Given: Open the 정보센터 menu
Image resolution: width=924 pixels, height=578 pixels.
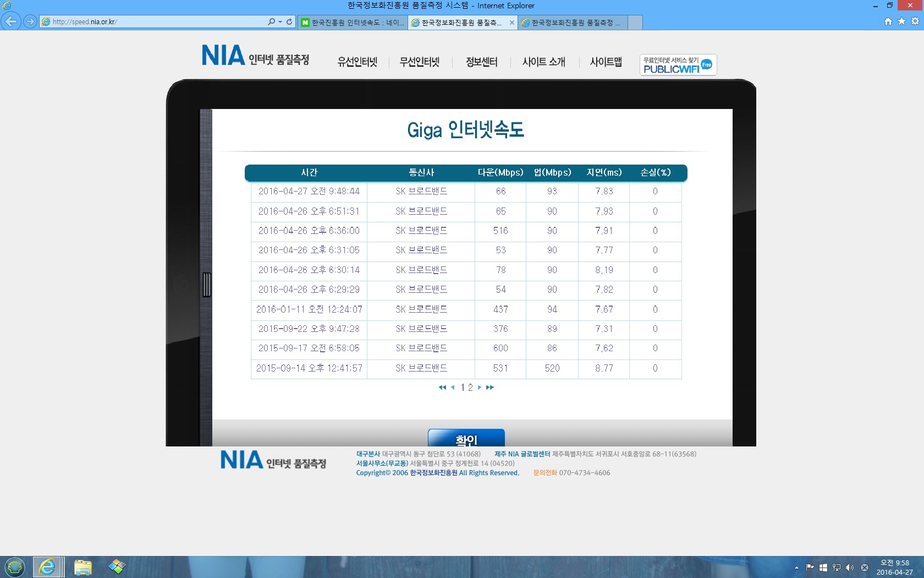Looking at the screenshot, I should pyautogui.click(x=482, y=62).
